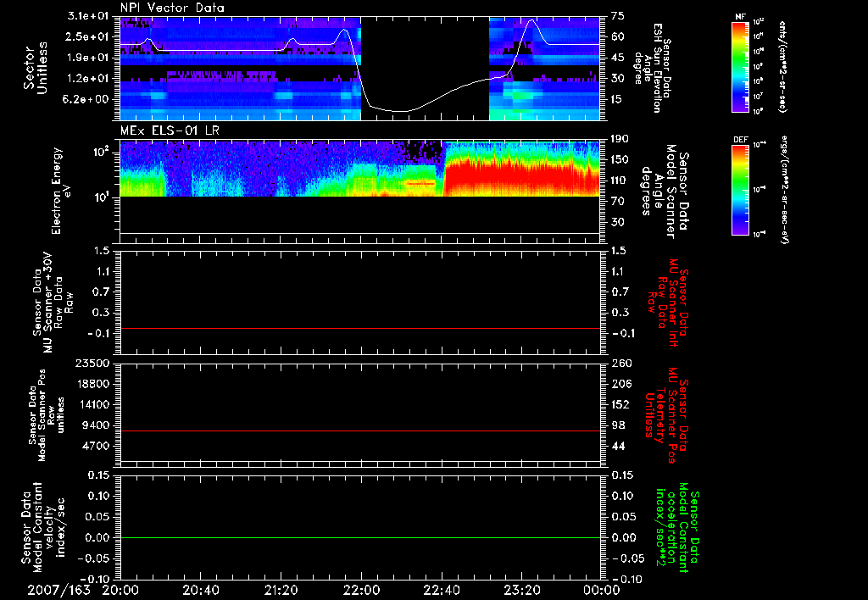Click the "3.1e+01" sector tick label
The image size is (868, 600).
pos(88,16)
